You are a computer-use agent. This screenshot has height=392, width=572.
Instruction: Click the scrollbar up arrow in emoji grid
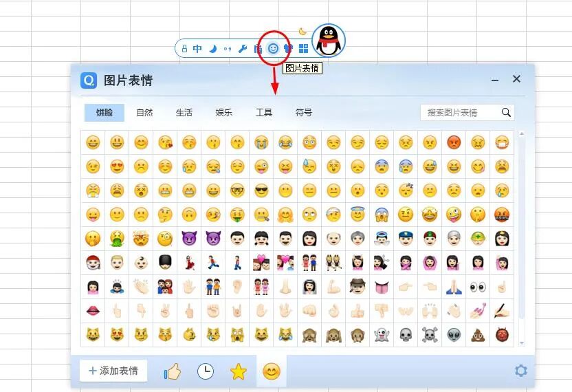(x=522, y=134)
